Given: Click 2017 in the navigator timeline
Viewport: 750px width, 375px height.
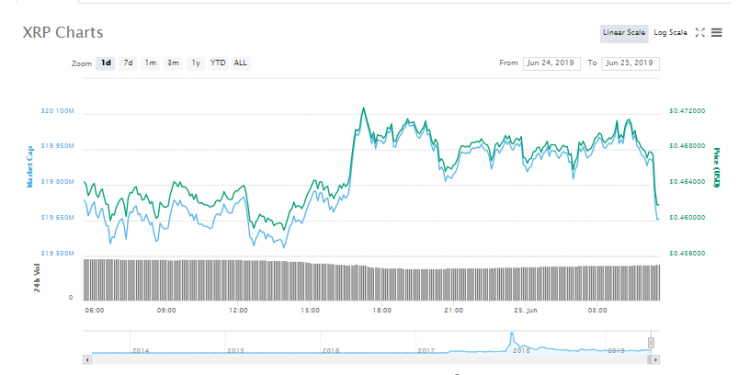Looking at the screenshot, I should pos(426,351).
